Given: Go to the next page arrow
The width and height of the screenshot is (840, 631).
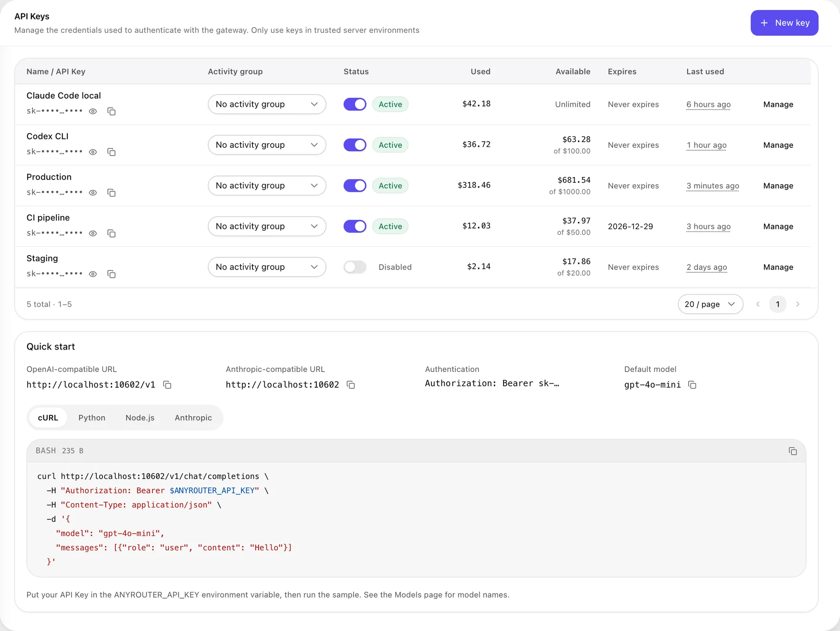Looking at the screenshot, I should point(798,304).
